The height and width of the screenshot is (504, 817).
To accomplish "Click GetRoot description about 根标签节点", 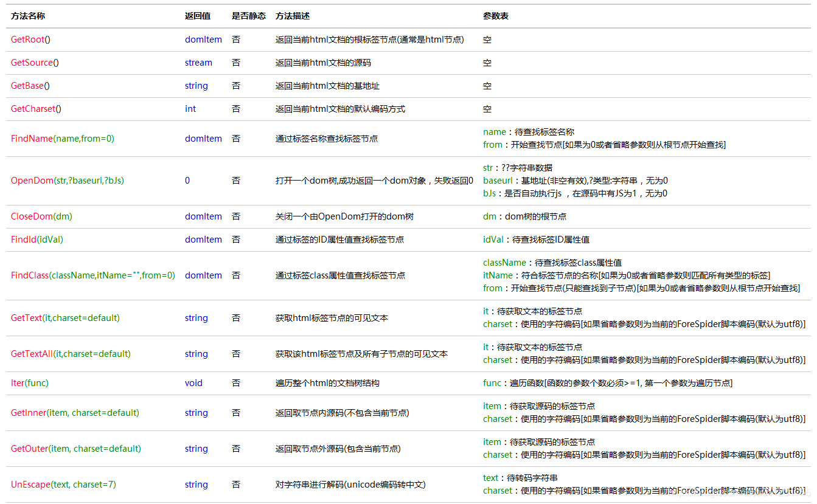I will 370,40.
